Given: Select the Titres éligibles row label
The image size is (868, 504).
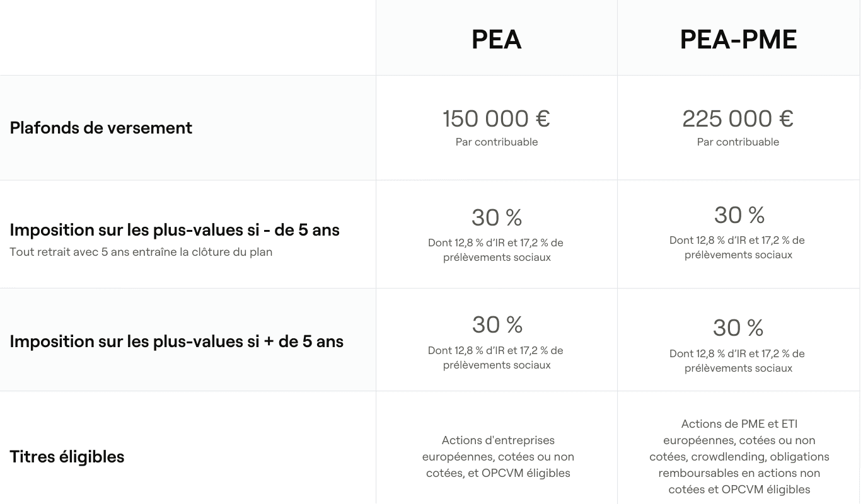Looking at the screenshot, I should [x=67, y=457].
